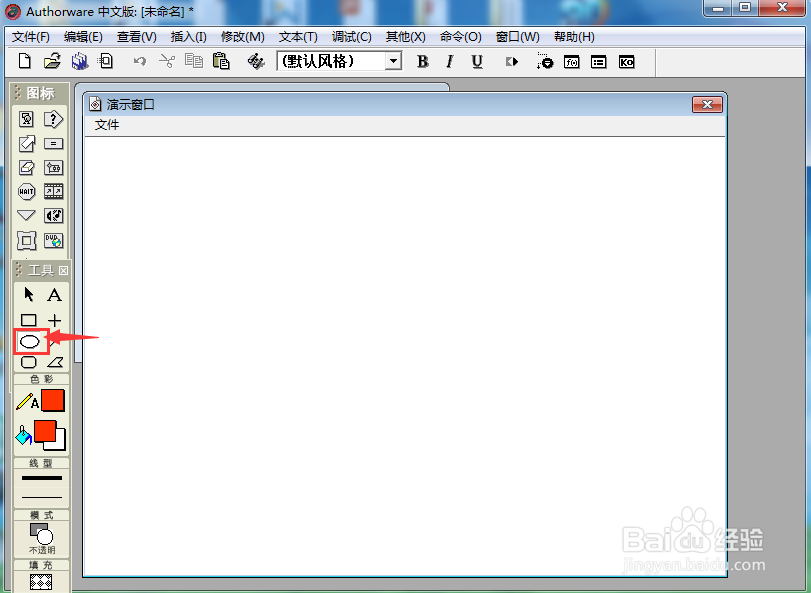The width and height of the screenshot is (811, 593).
Task: Open the 窗口(W) menu
Action: [x=517, y=37]
